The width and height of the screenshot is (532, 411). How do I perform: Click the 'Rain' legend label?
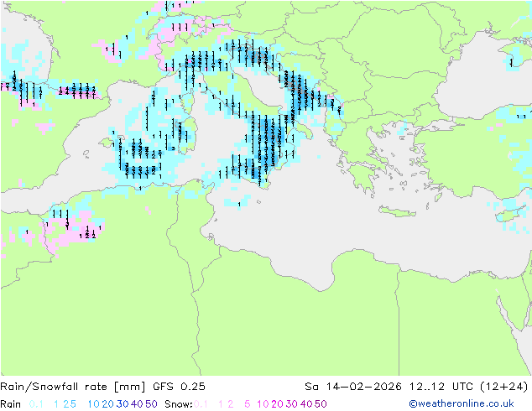pyautogui.click(x=11, y=404)
